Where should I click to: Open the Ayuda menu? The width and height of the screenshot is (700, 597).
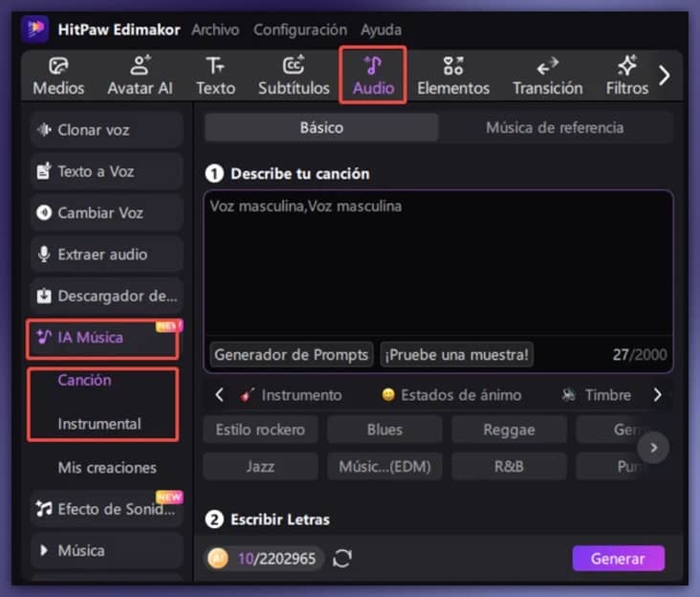tap(381, 30)
